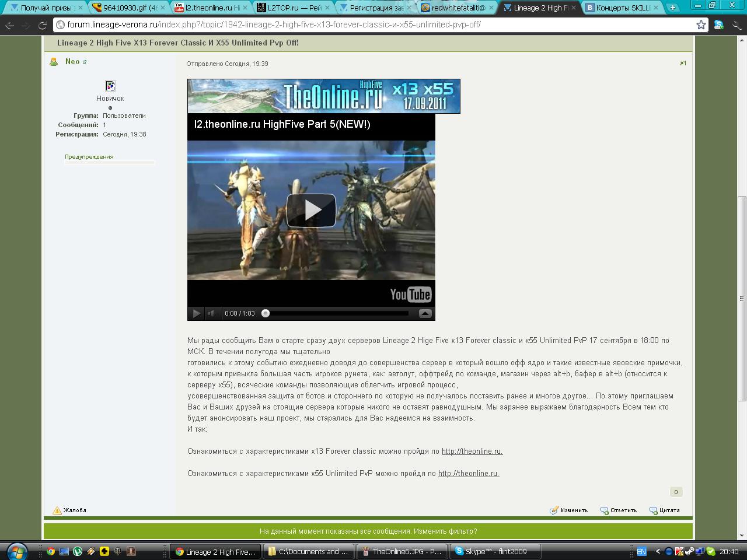Close the L2TOP.ru tab

pos(327,8)
